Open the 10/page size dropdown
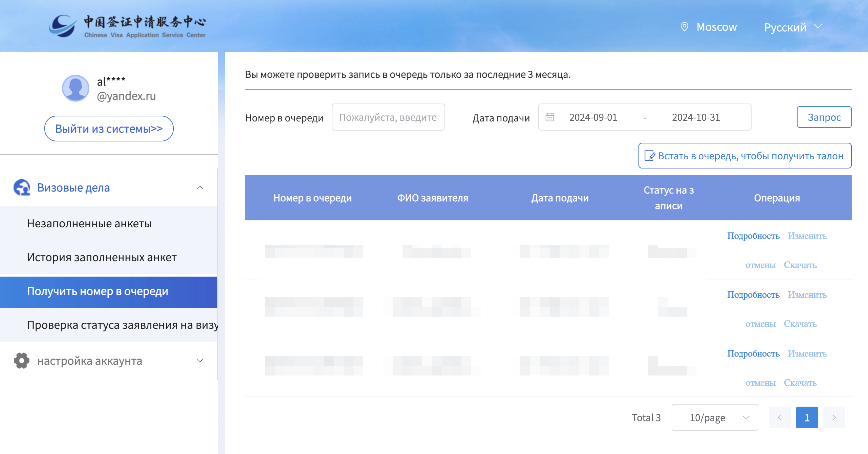Image resolution: width=868 pixels, height=454 pixels. point(714,417)
